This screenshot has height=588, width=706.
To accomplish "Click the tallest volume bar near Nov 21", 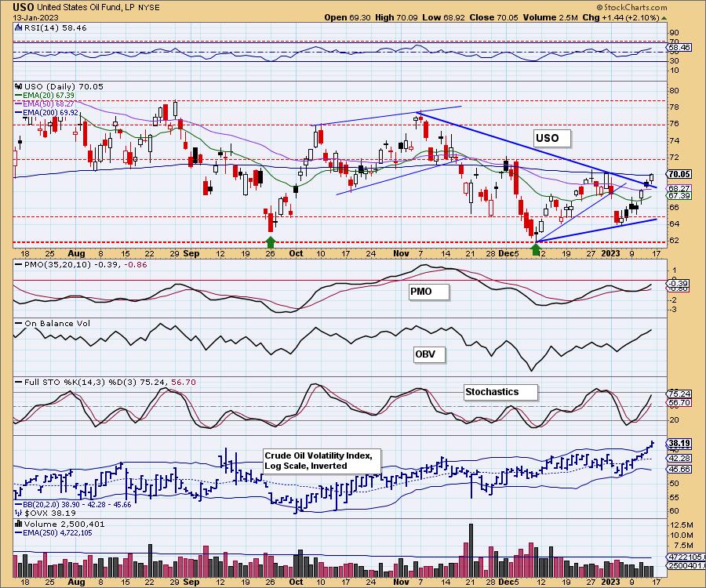I will pyautogui.click(x=471, y=550).
